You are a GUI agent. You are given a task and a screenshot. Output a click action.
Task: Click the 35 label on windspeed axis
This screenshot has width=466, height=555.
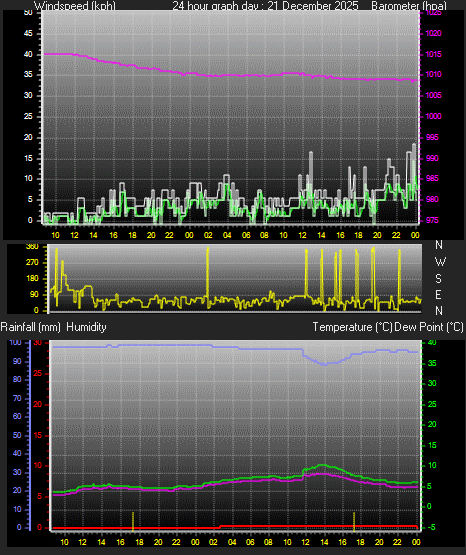(x=28, y=74)
